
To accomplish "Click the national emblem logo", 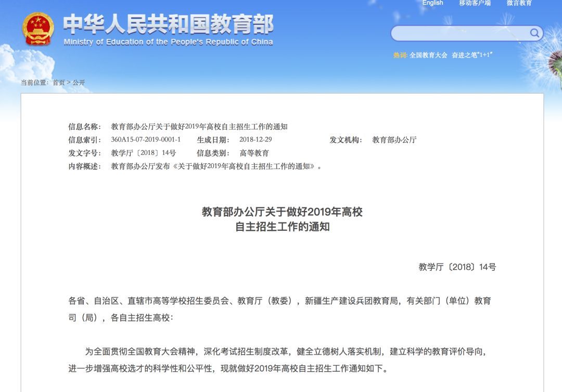I will coord(38,29).
